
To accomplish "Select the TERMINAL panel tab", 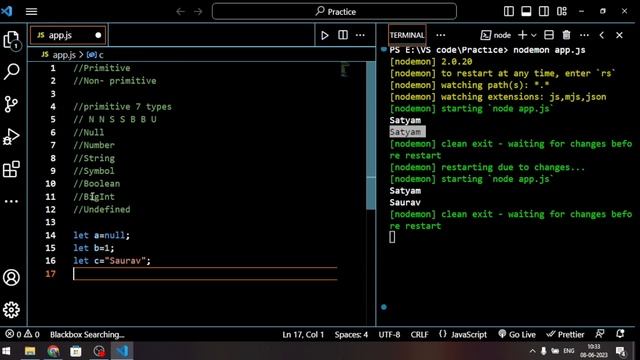I will 407,35.
